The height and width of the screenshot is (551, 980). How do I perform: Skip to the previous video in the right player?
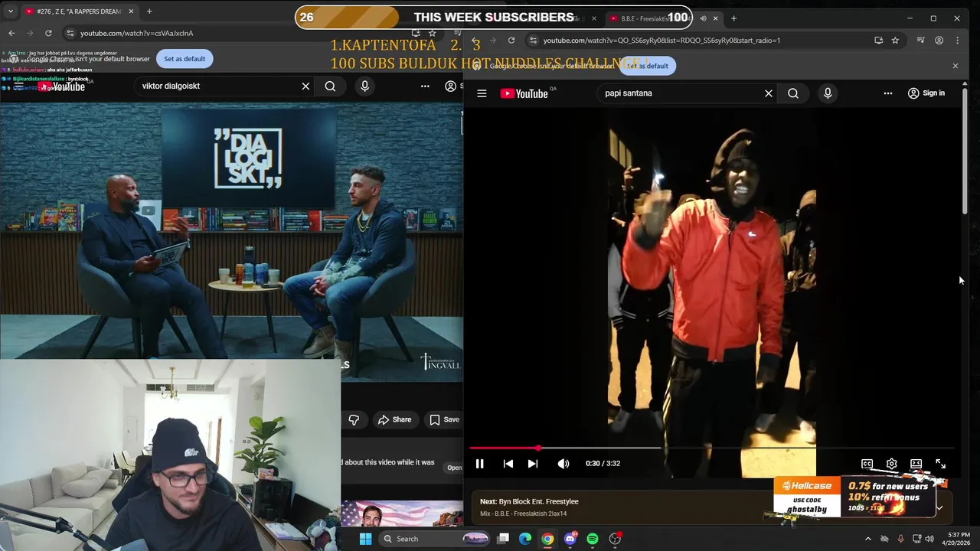pyautogui.click(x=508, y=463)
